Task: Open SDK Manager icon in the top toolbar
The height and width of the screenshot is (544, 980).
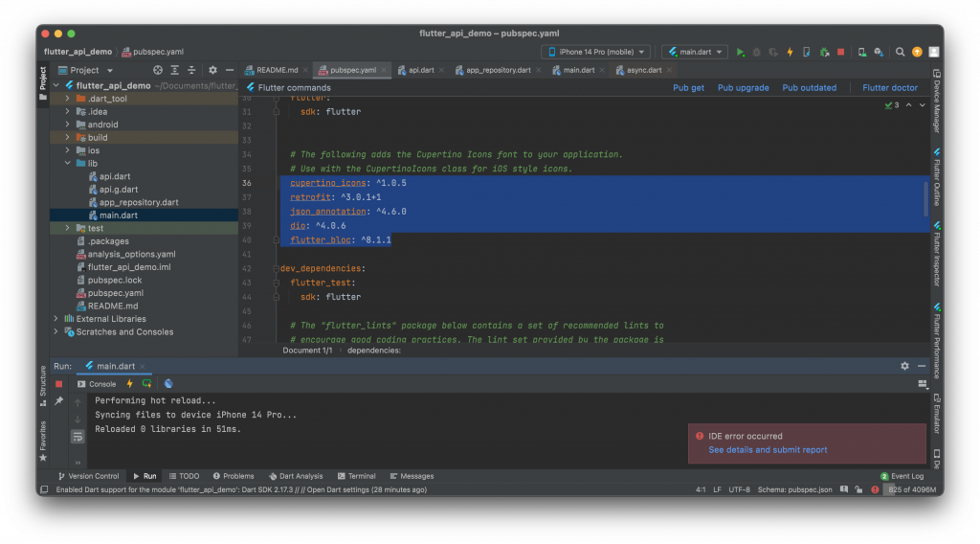Action: pyautogui.click(x=879, y=52)
